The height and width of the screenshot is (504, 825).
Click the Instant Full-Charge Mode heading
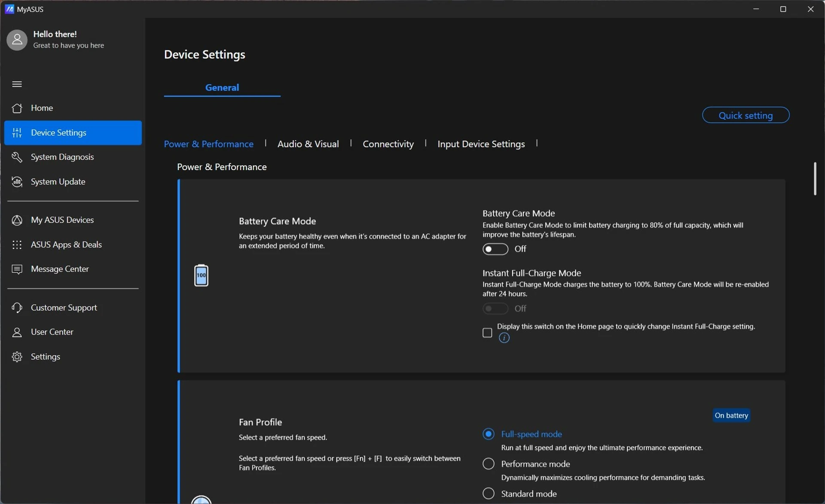[532, 273]
